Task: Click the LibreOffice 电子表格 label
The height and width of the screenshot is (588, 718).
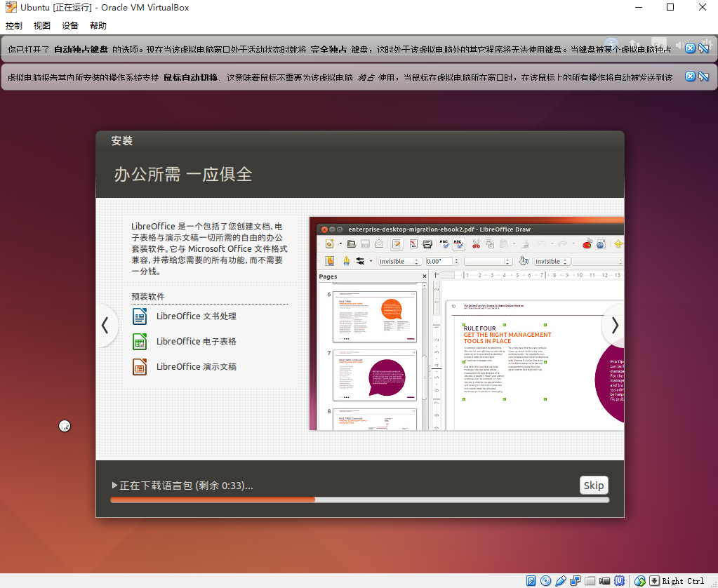Action: (x=197, y=342)
